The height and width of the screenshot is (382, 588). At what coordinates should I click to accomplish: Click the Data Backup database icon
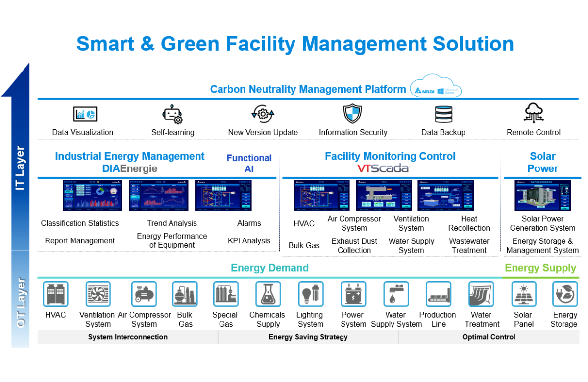tap(443, 114)
